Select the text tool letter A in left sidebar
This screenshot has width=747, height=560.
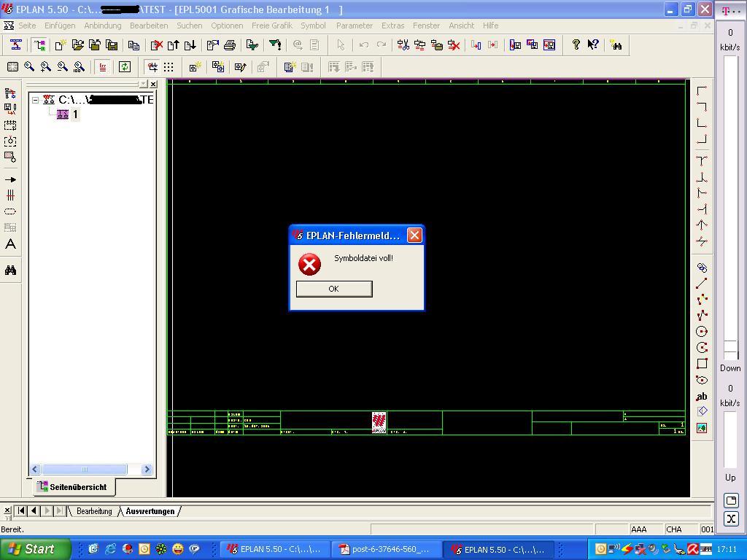[x=10, y=244]
